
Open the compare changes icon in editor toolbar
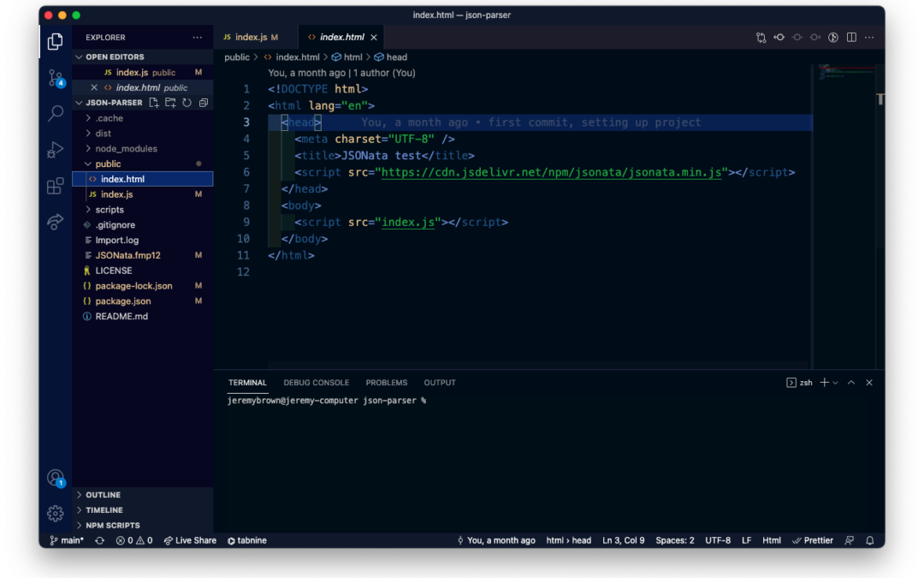(x=761, y=37)
